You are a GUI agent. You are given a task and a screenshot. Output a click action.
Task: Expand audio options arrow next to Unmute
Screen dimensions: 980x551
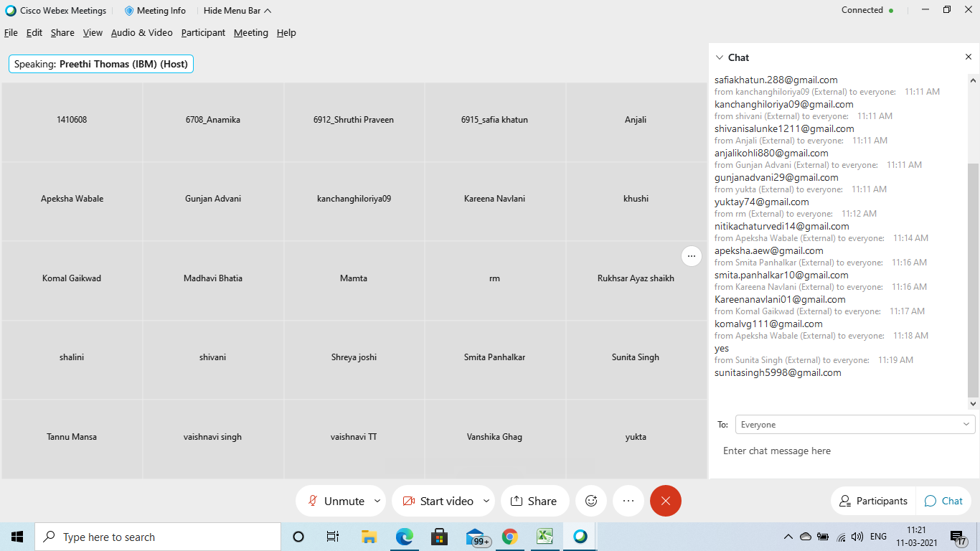tap(377, 501)
